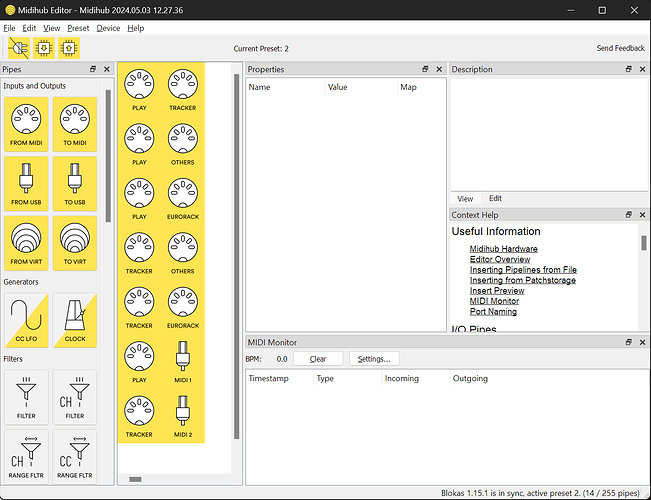Screen dimensions: 651x500
Task: Close the Properties panel
Action: pyautogui.click(x=439, y=69)
